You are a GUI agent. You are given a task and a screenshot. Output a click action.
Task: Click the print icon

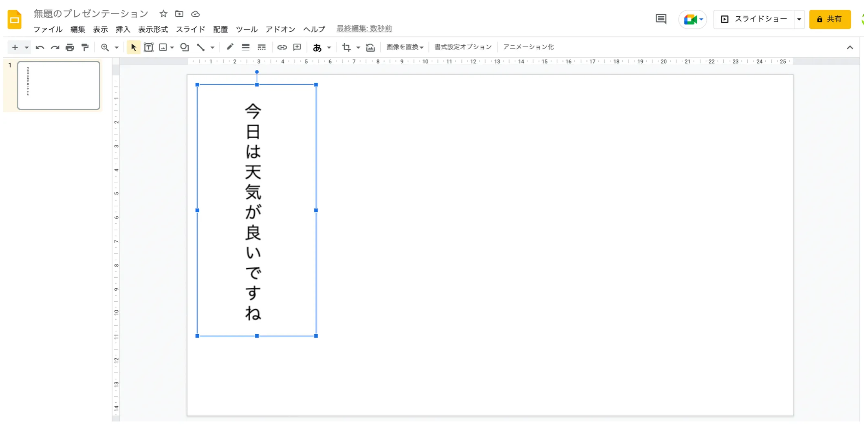tap(70, 47)
